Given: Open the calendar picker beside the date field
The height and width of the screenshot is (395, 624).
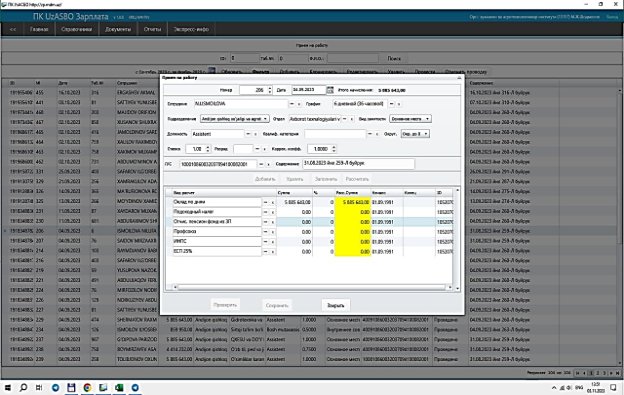Looking at the screenshot, I should 330,90.
